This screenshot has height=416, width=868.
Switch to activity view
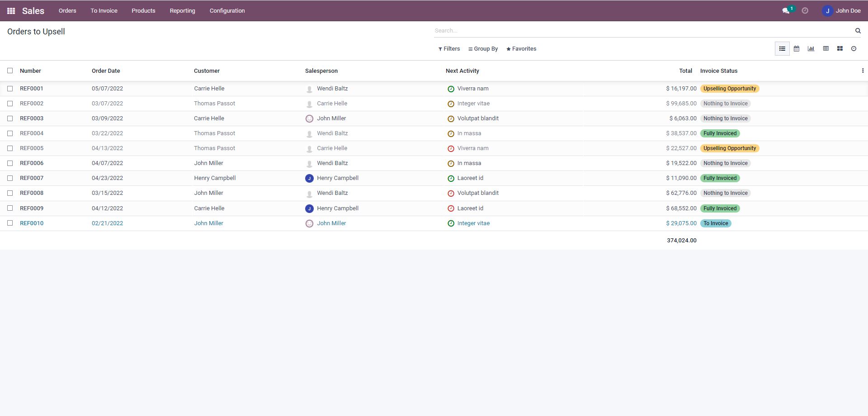pyautogui.click(x=854, y=49)
